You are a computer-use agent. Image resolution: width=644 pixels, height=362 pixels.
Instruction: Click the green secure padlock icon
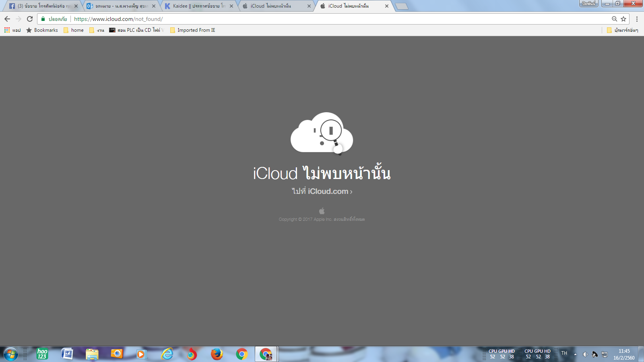tap(43, 19)
